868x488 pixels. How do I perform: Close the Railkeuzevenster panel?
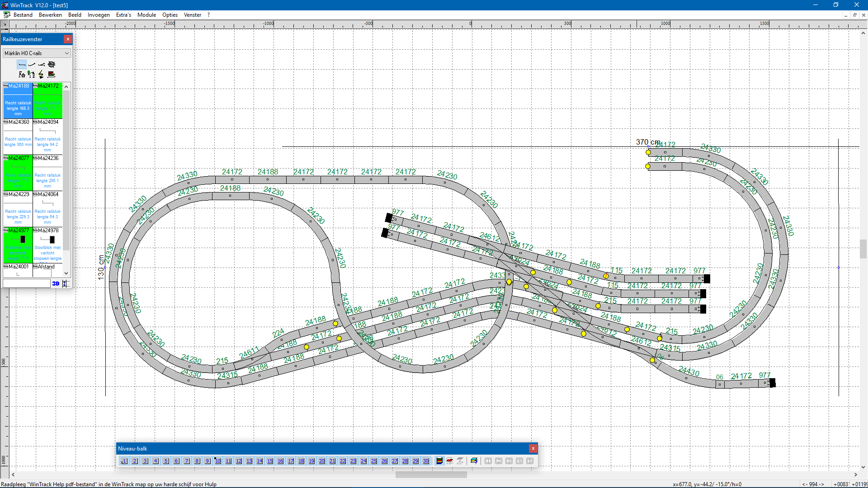click(x=68, y=39)
